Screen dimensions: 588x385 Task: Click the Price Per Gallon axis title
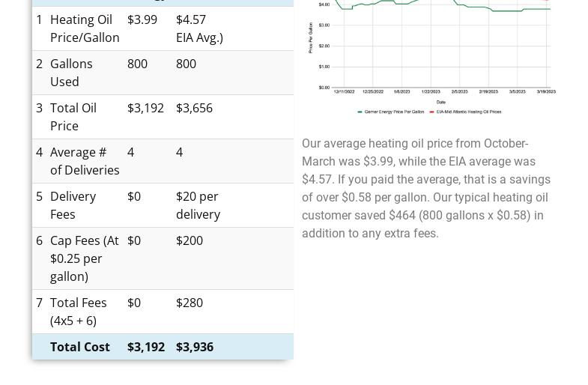pyautogui.click(x=310, y=37)
